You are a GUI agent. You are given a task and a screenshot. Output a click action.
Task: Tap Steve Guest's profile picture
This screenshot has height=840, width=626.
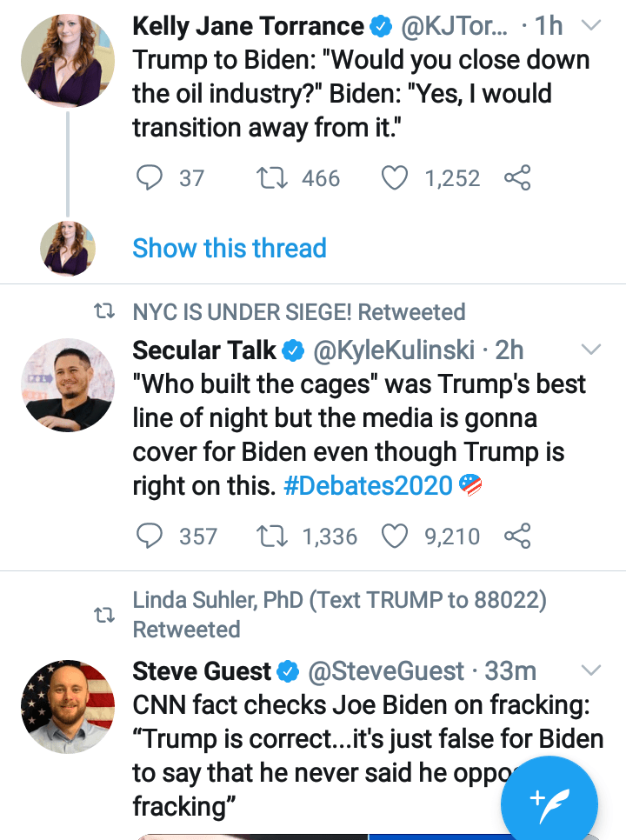[67, 706]
